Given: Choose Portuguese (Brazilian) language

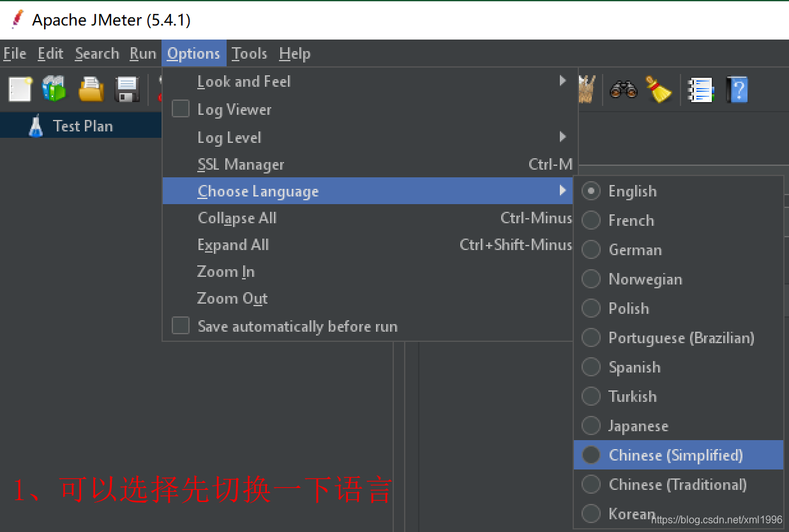Looking at the screenshot, I should tap(679, 337).
